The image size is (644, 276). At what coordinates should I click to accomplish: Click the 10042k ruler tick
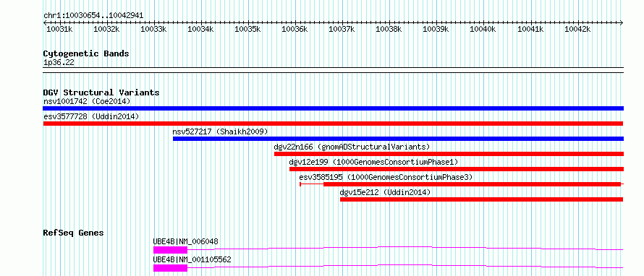577,29
